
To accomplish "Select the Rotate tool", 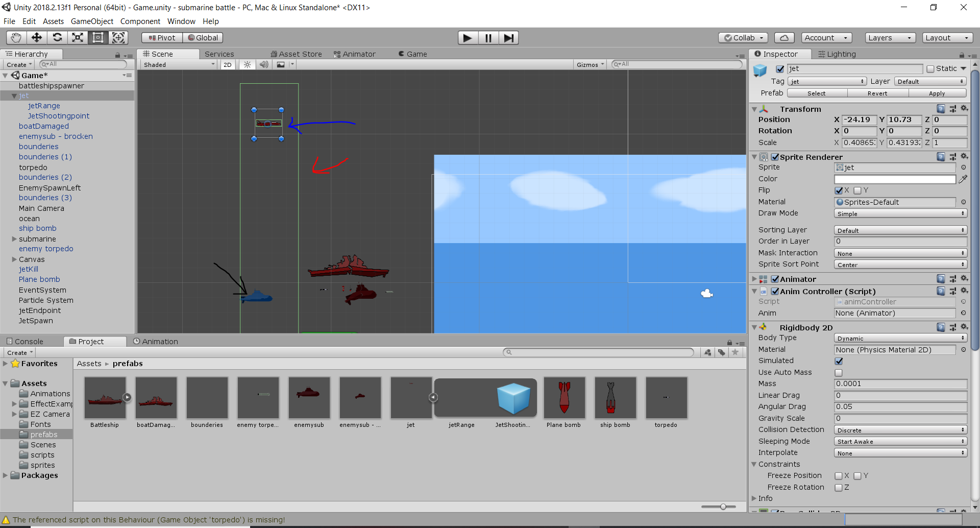I will coord(57,37).
